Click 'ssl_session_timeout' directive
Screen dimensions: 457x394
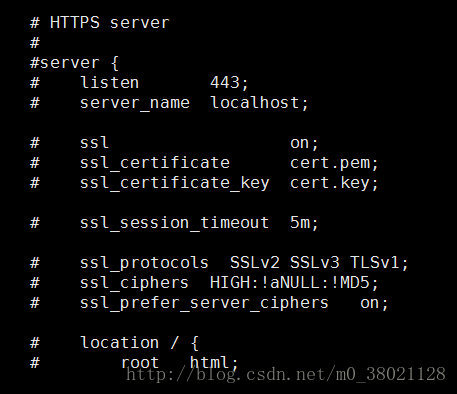[174, 223]
